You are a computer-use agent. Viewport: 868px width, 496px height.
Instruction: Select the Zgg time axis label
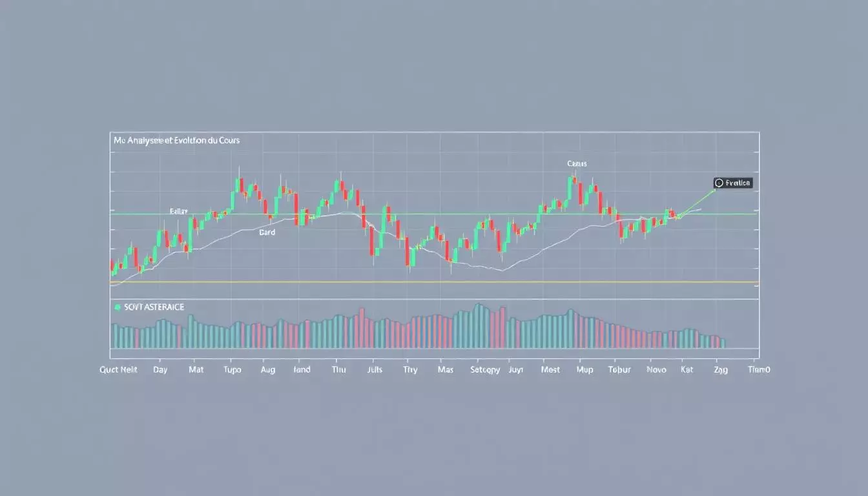721,370
